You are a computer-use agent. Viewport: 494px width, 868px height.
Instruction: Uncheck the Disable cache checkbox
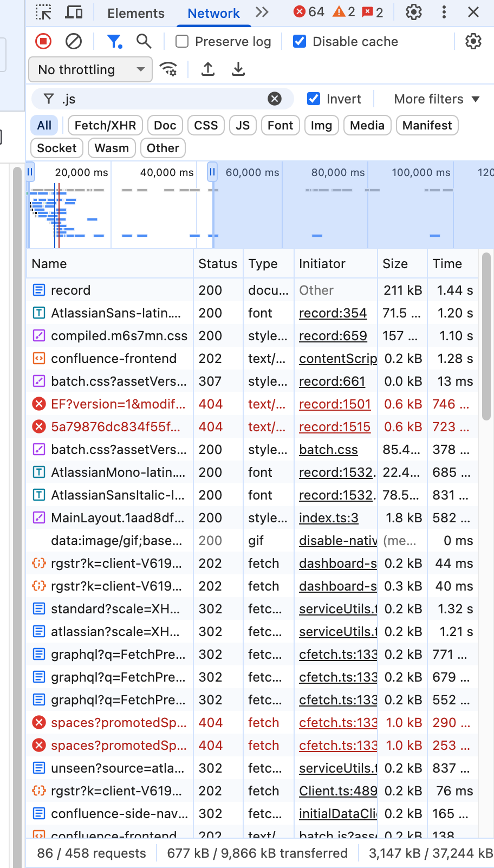point(300,42)
